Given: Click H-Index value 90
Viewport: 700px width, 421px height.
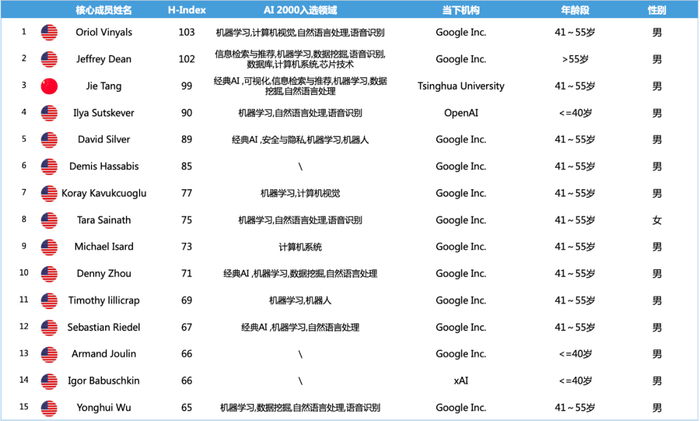Looking at the screenshot, I should click(x=187, y=113).
